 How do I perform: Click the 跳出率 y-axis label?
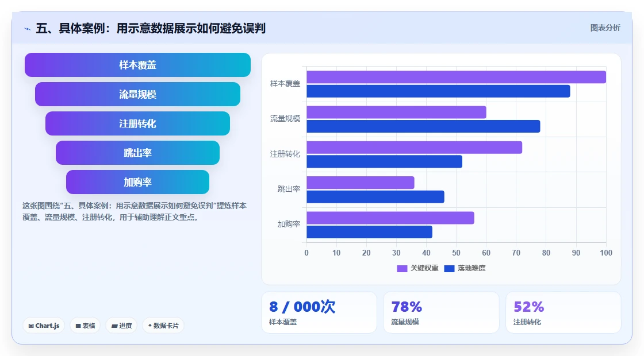click(289, 189)
